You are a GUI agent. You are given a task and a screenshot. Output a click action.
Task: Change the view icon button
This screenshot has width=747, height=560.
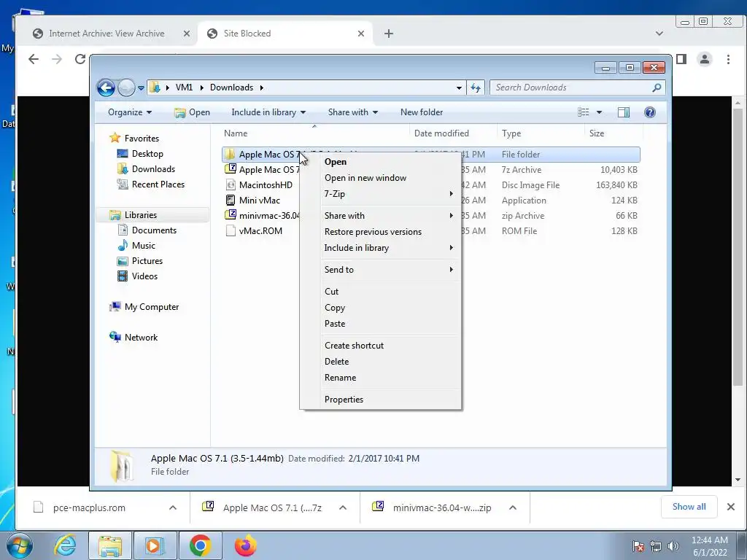(x=584, y=112)
